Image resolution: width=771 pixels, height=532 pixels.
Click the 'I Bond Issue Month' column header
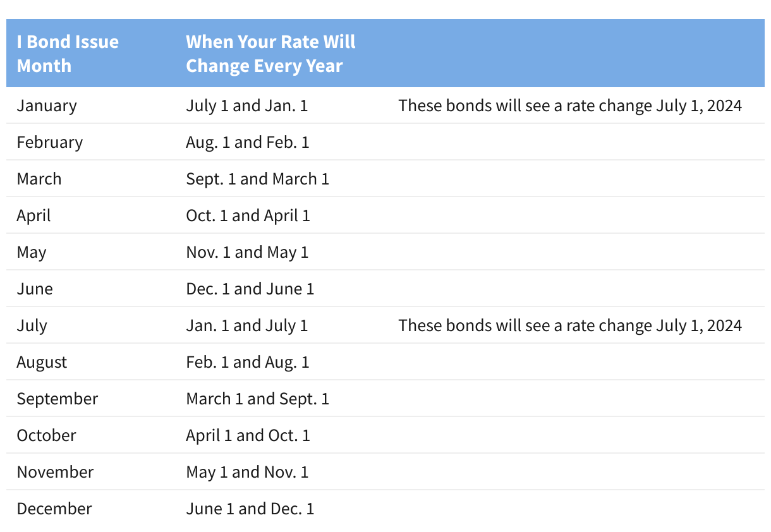(68, 54)
